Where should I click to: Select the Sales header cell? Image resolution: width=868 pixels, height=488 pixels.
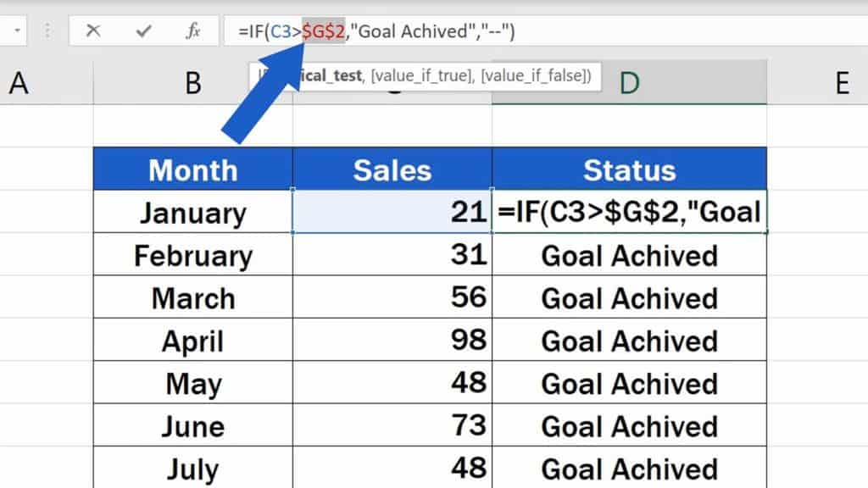(392, 169)
